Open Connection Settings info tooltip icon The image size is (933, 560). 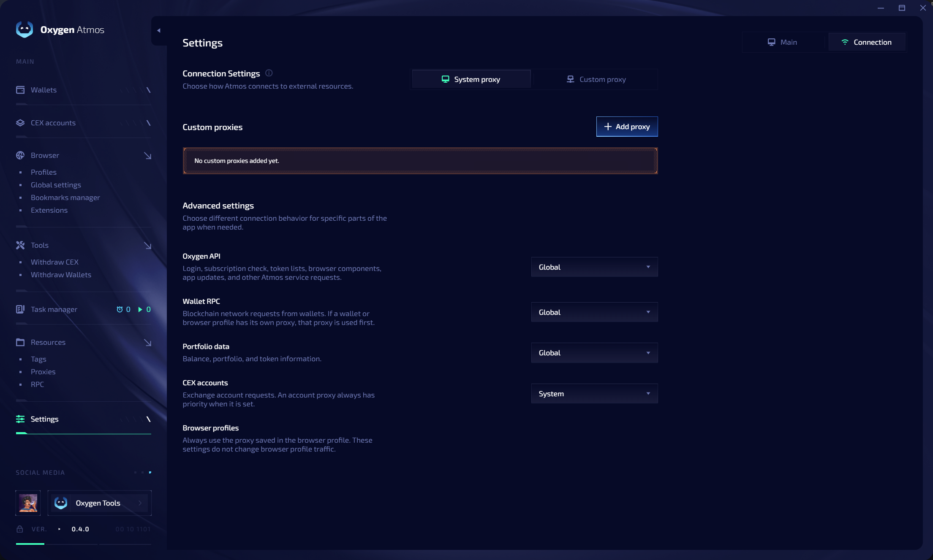coord(269,73)
